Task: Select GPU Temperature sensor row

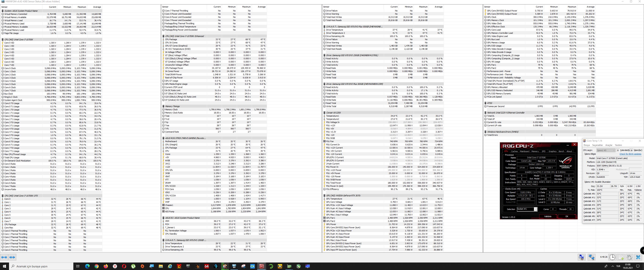Action: [x=383, y=199]
